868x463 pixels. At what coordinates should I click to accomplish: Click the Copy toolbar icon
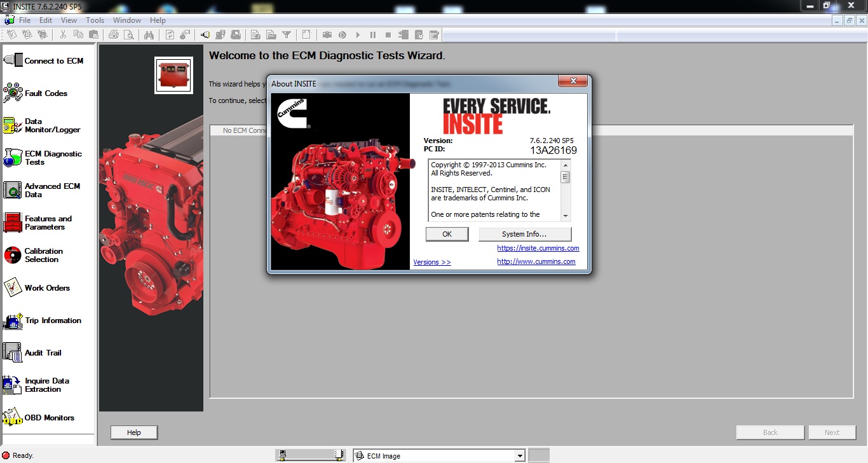tap(78, 35)
